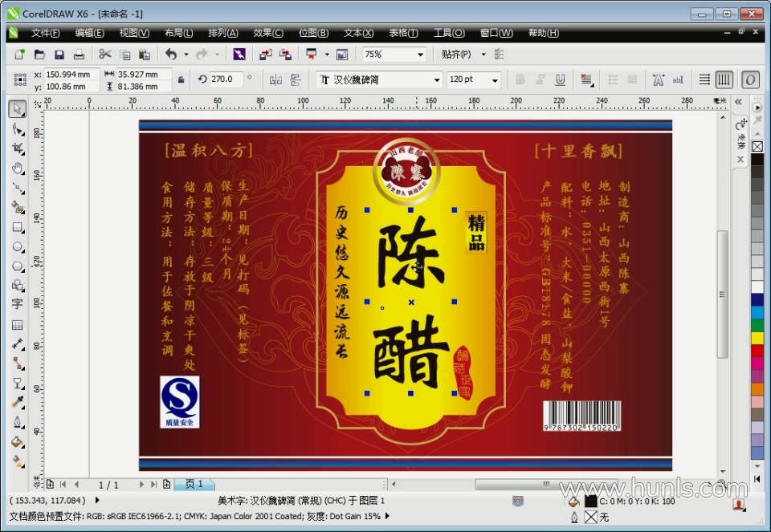Open the zoom level 75% dropdown
771x532 pixels.
coord(394,54)
